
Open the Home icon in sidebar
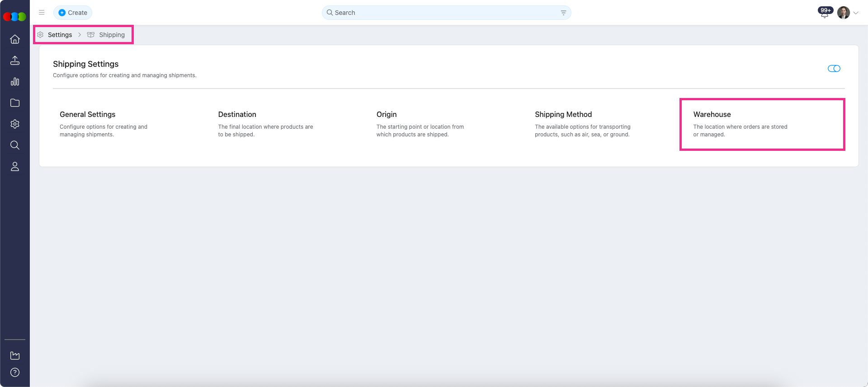15,39
